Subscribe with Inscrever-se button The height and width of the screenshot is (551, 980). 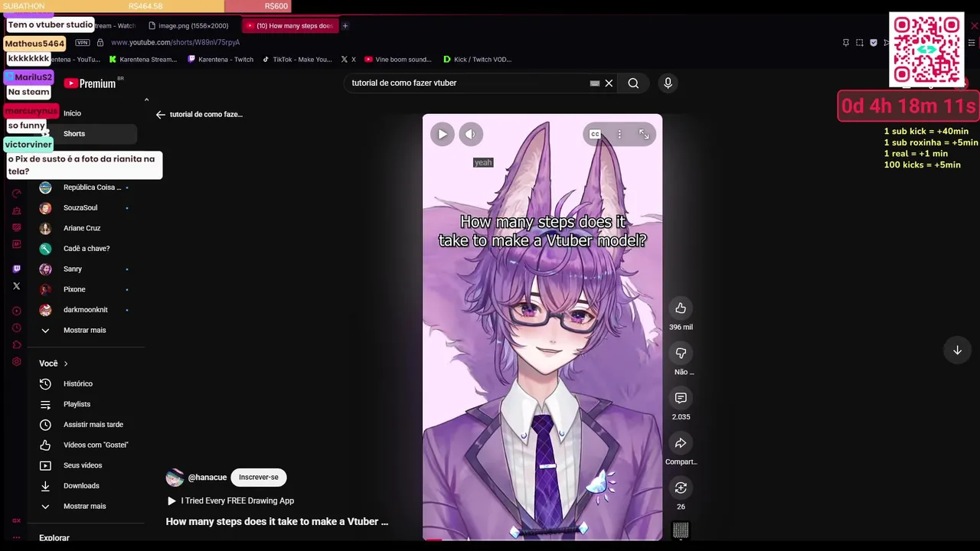coord(258,477)
